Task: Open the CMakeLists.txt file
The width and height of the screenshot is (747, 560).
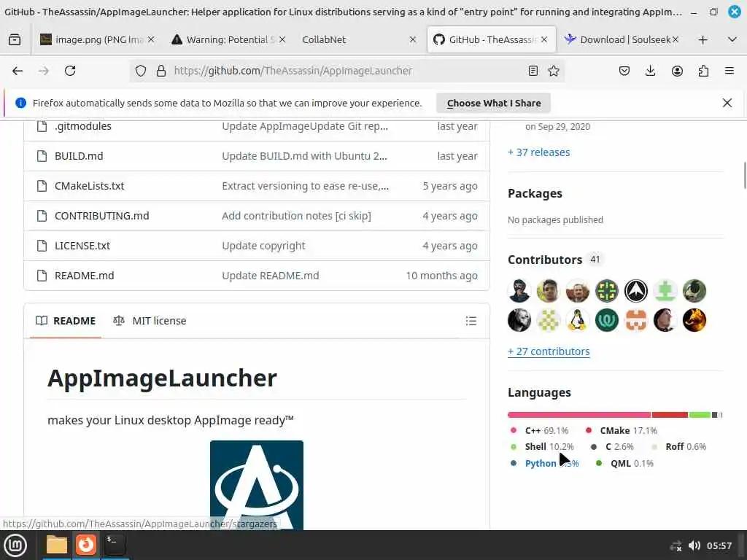Action: tap(90, 186)
